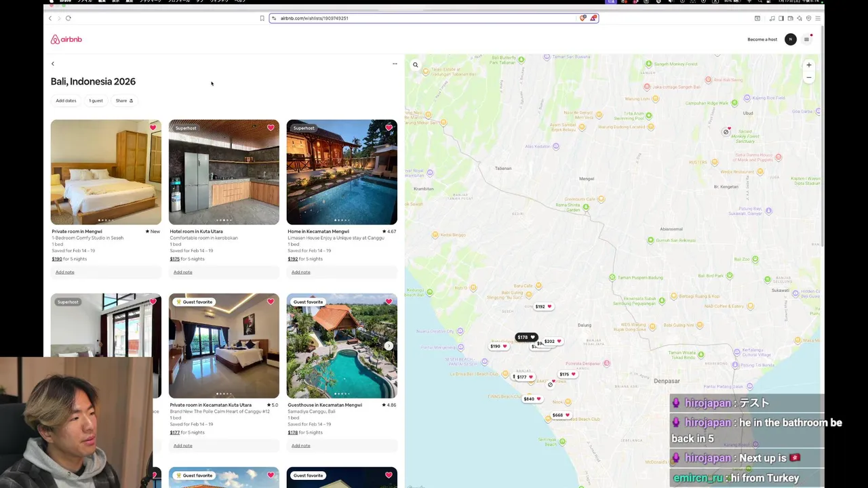Toggle heart on Private room Kecamatan Kuta Utara
The image size is (868, 488).
(x=271, y=302)
